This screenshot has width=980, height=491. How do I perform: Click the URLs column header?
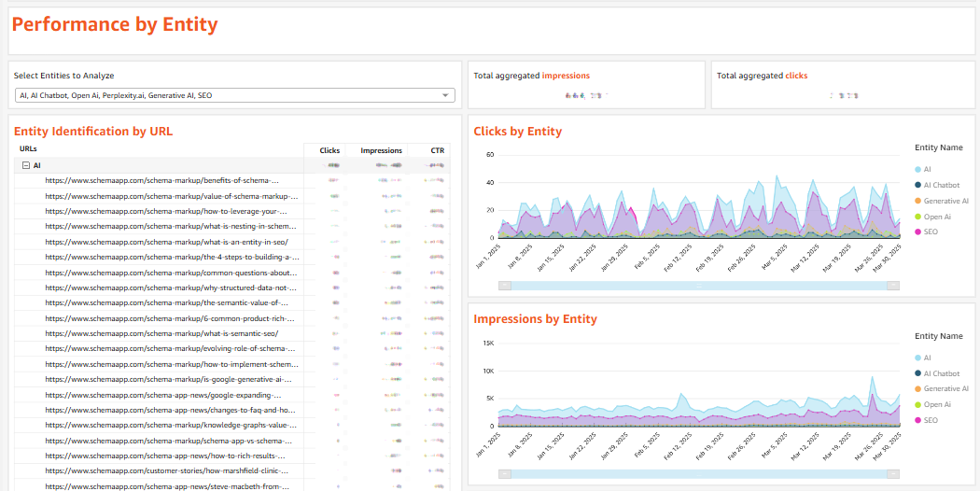click(x=28, y=148)
